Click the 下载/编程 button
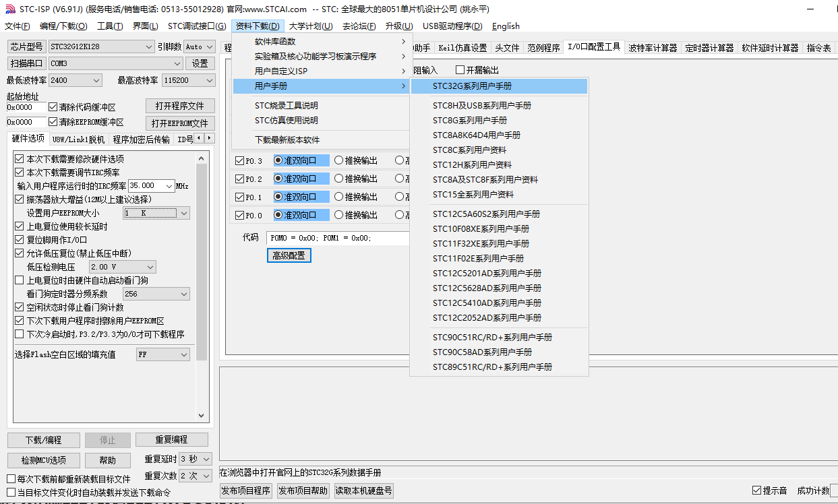Viewport: 838px width, 504px height. click(x=43, y=440)
